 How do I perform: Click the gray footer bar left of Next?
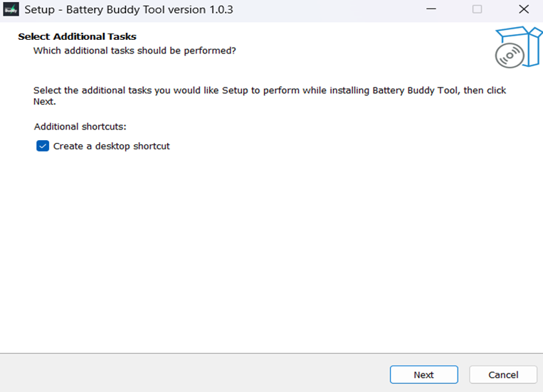coord(192,374)
